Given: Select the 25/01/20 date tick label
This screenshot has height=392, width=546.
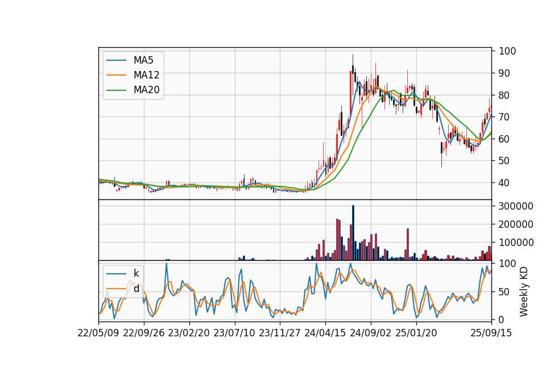Looking at the screenshot, I should 416,333.
